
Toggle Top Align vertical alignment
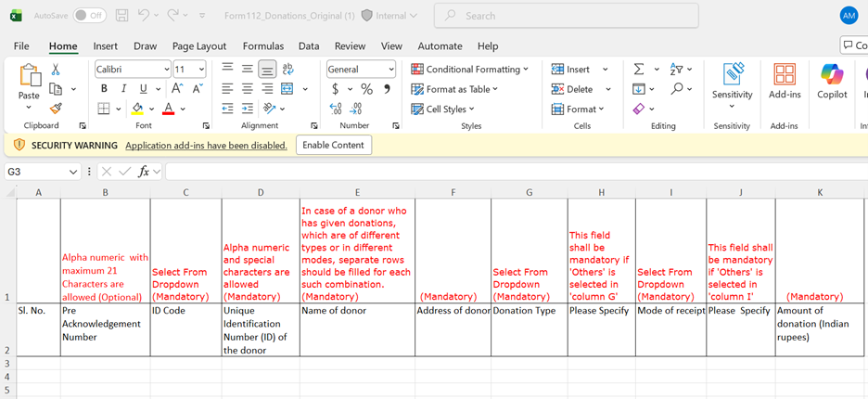coord(227,69)
